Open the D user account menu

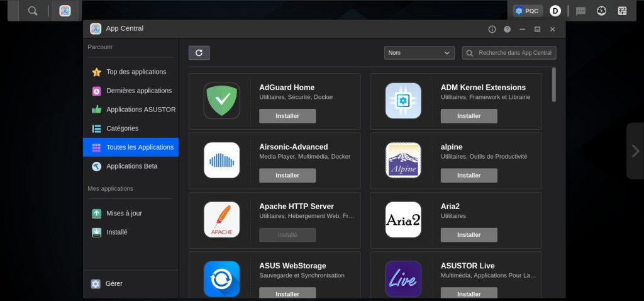[555, 11]
